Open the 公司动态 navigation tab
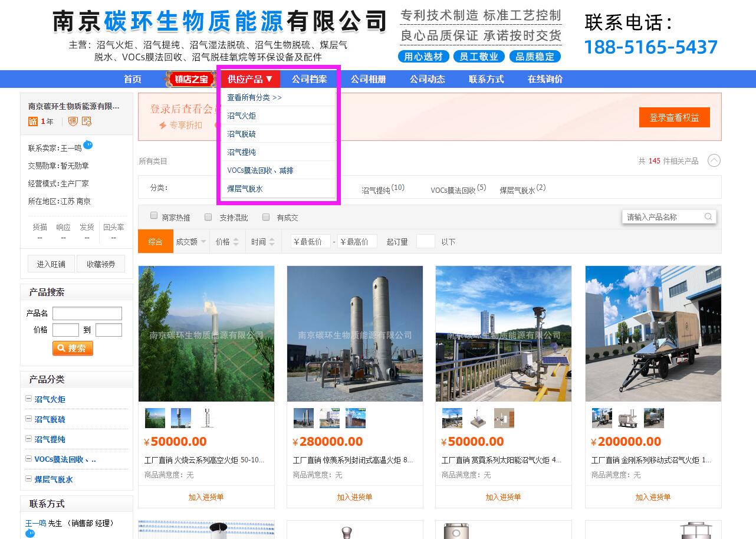The image size is (756, 539). click(427, 78)
